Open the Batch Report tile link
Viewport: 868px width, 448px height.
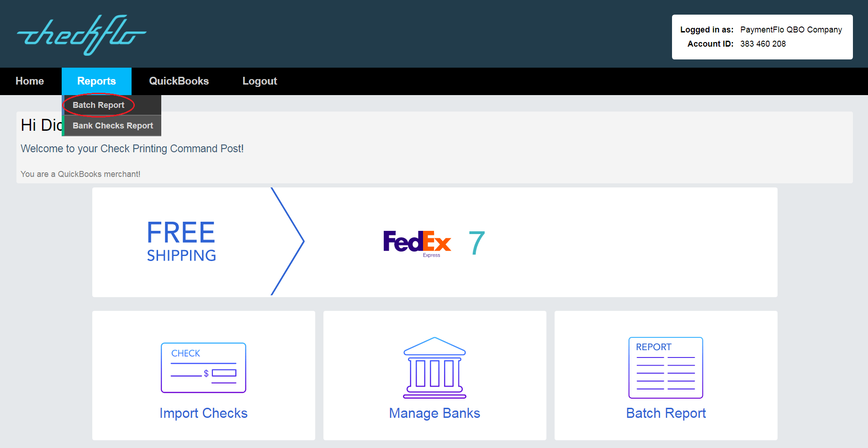click(x=666, y=413)
